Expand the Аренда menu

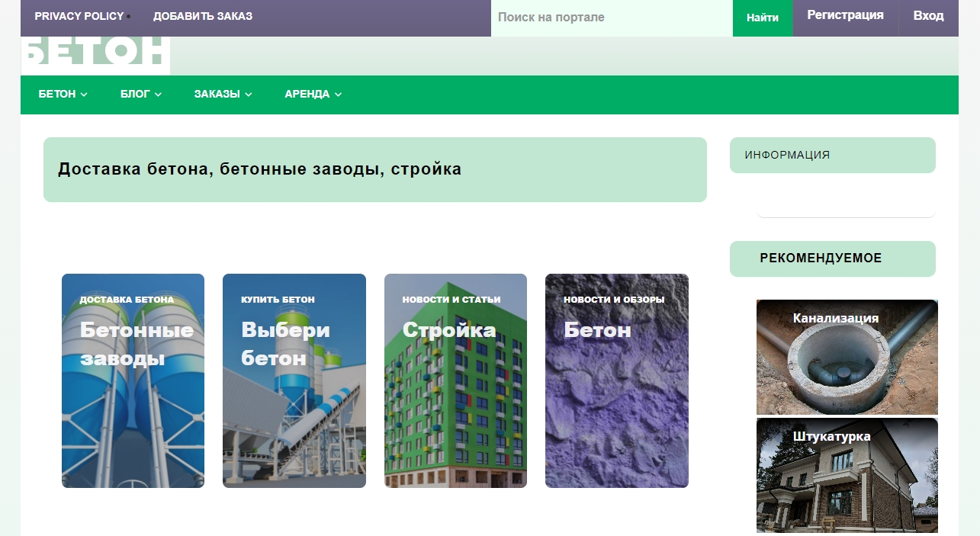(313, 95)
